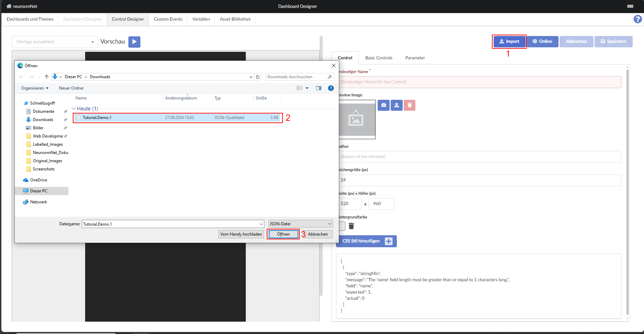Open the JSON-Datei file type dropdown
This screenshot has height=334, width=644.
[x=300, y=224]
